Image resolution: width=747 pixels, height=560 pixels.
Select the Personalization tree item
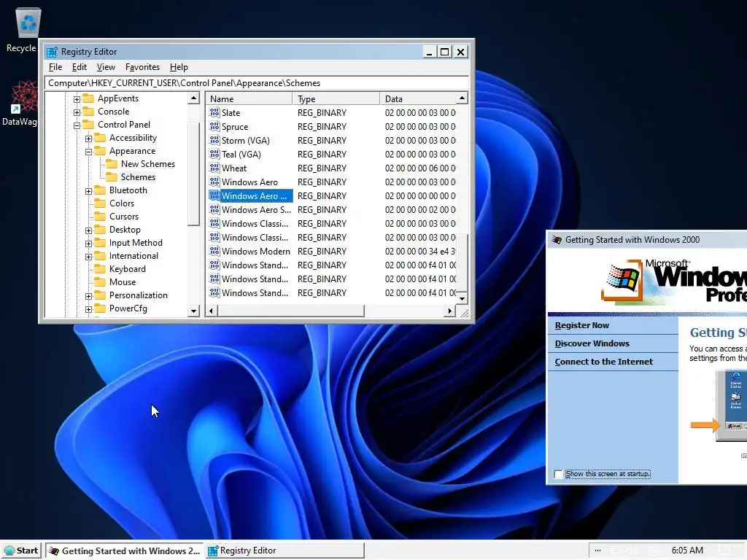(138, 295)
